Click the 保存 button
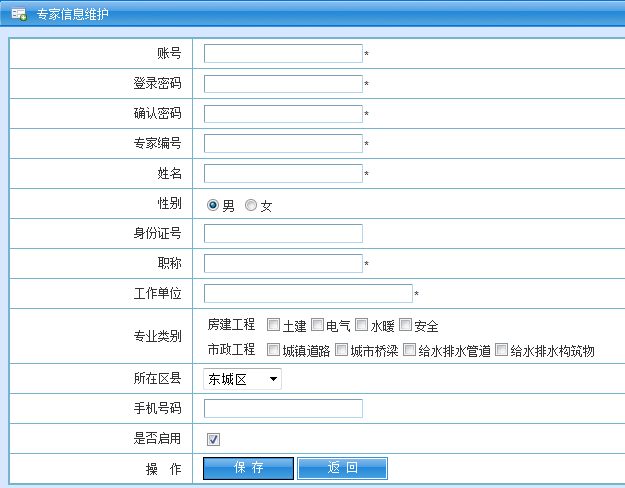The height and width of the screenshot is (488, 625). coord(249,468)
